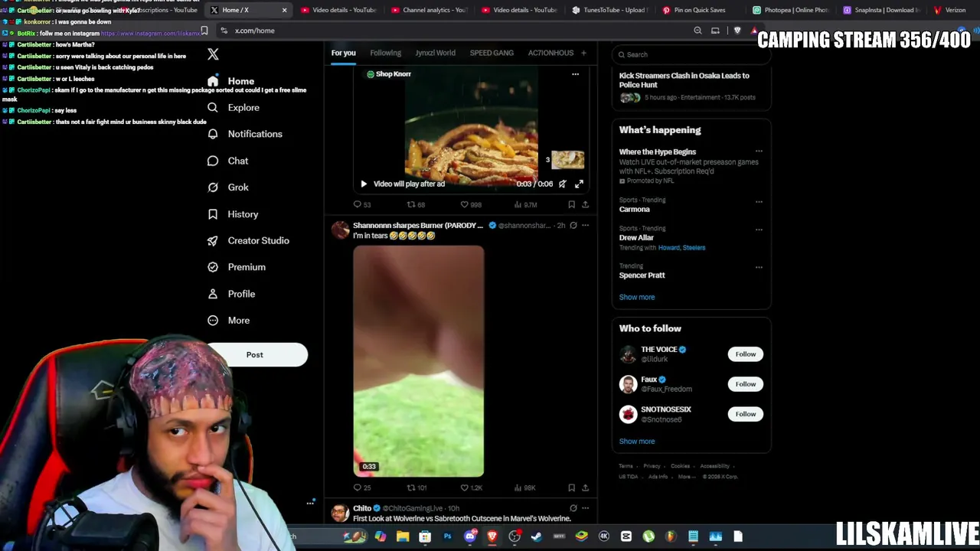Follow the Faux account
Viewport: 980px width, 551px height.
point(745,384)
